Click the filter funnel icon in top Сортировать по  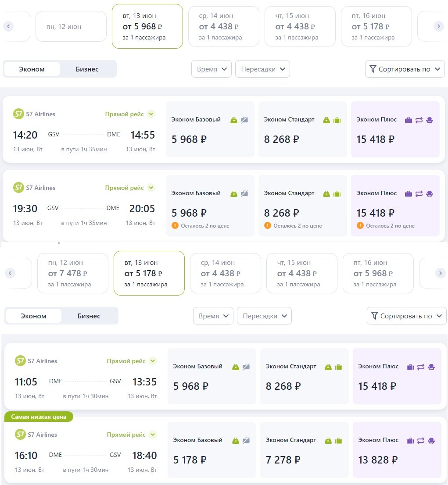tap(373, 69)
